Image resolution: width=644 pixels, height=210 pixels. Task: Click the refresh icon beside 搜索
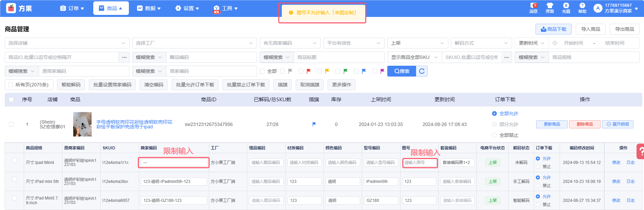coord(422,71)
